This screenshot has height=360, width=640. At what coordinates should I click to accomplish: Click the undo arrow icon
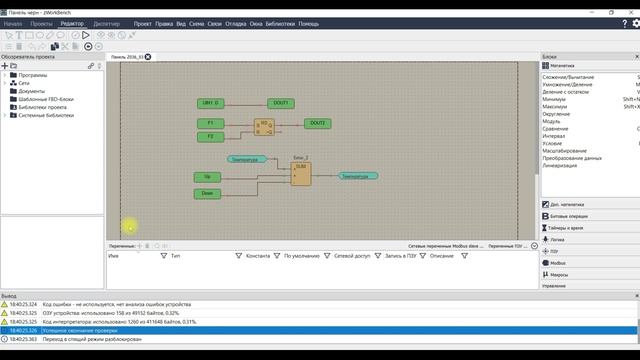[32, 47]
